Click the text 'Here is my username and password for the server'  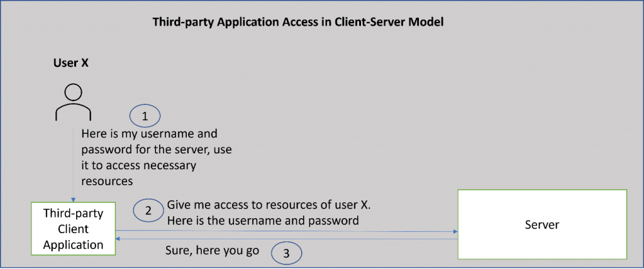[157, 141]
